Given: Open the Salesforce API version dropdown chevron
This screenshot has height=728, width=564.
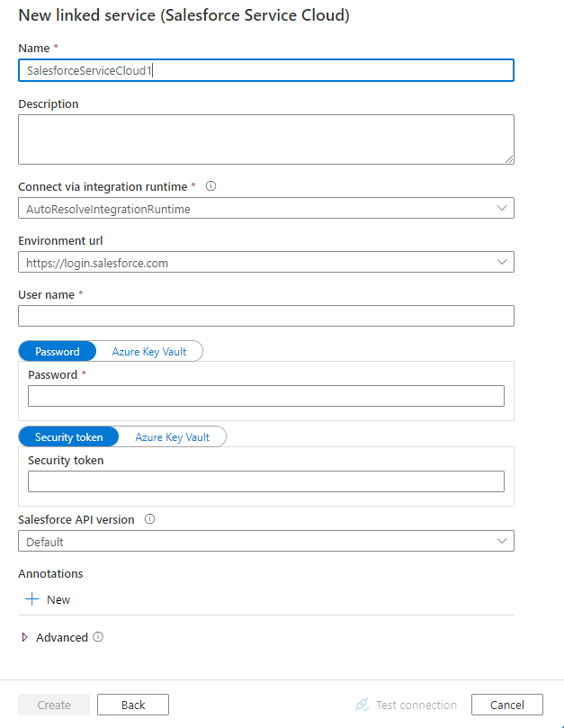Looking at the screenshot, I should [x=502, y=541].
